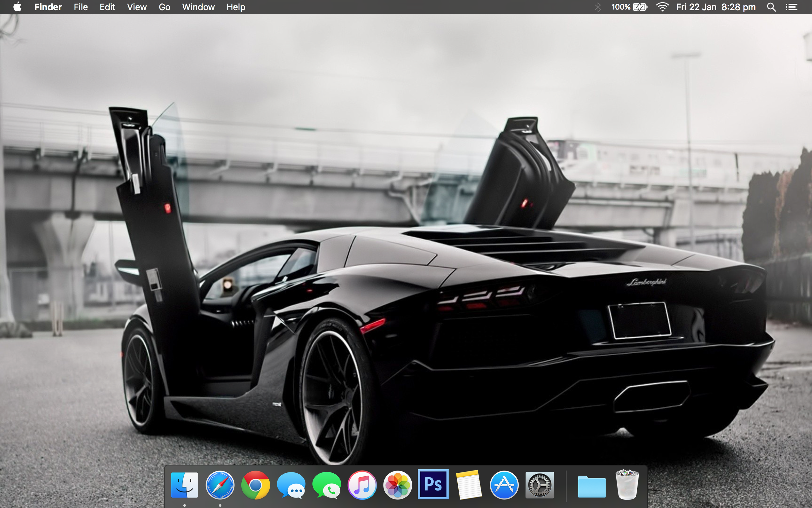The image size is (812, 508).
Task: Open the Edit menu
Action: click(x=108, y=7)
